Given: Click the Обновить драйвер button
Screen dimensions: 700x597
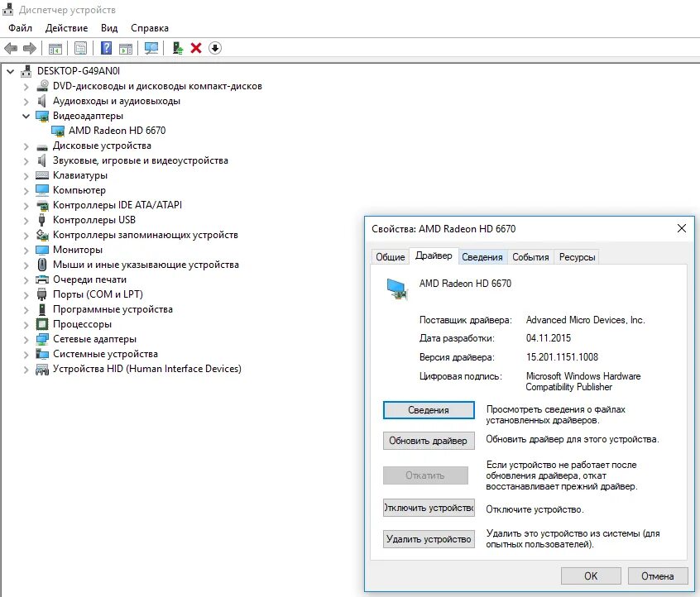Looking at the screenshot, I should (x=429, y=441).
